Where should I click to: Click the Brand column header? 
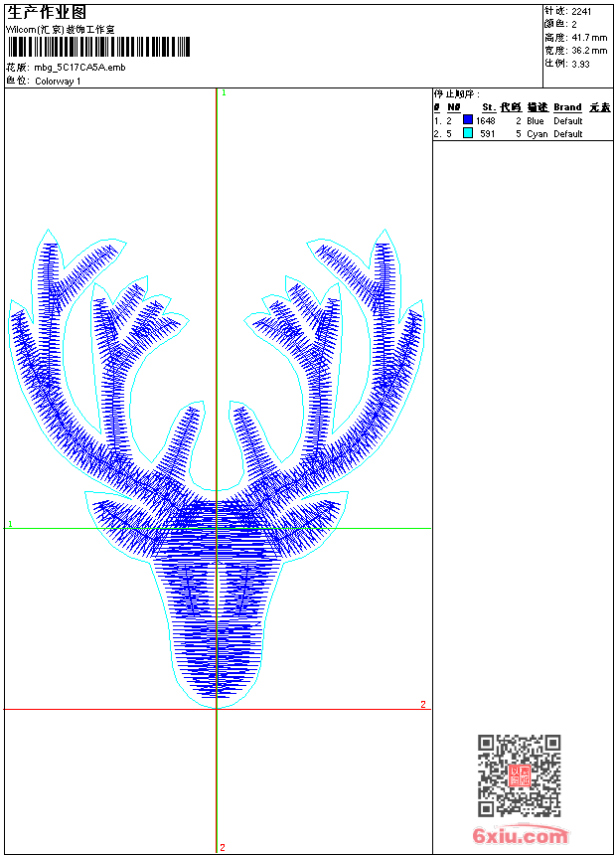pos(567,107)
